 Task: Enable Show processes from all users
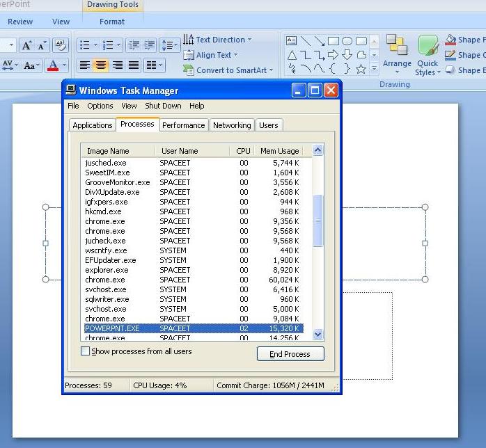point(85,351)
